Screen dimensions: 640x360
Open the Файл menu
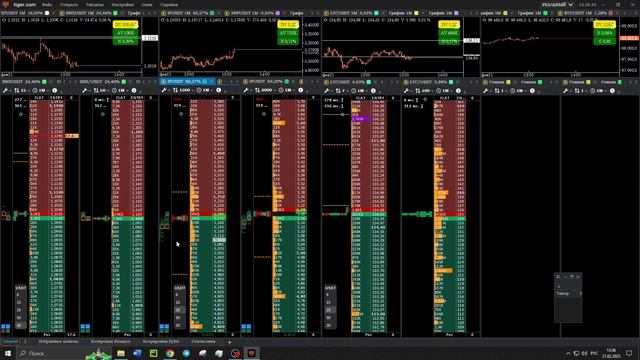[x=47, y=4]
